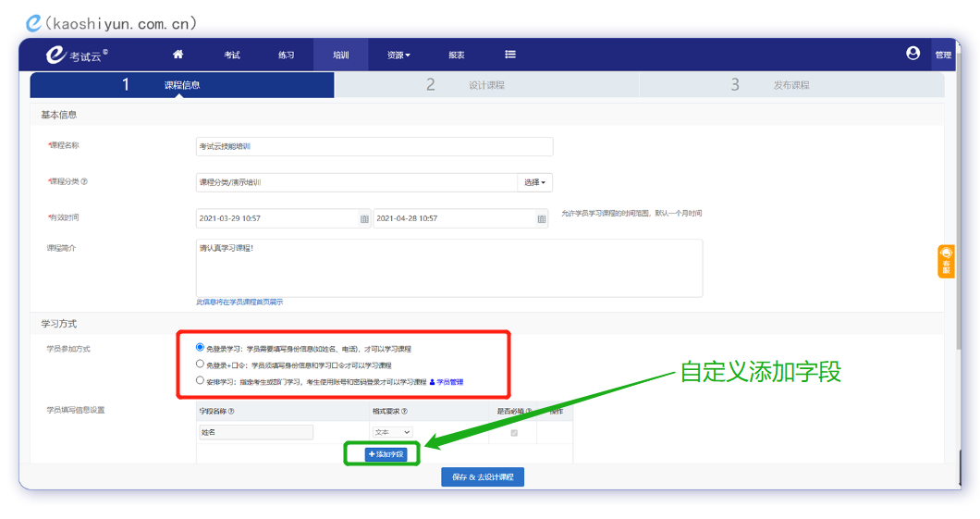This screenshot has width=980, height=519.
Task: Expand the 资源 dropdown menu
Action: 398,56
